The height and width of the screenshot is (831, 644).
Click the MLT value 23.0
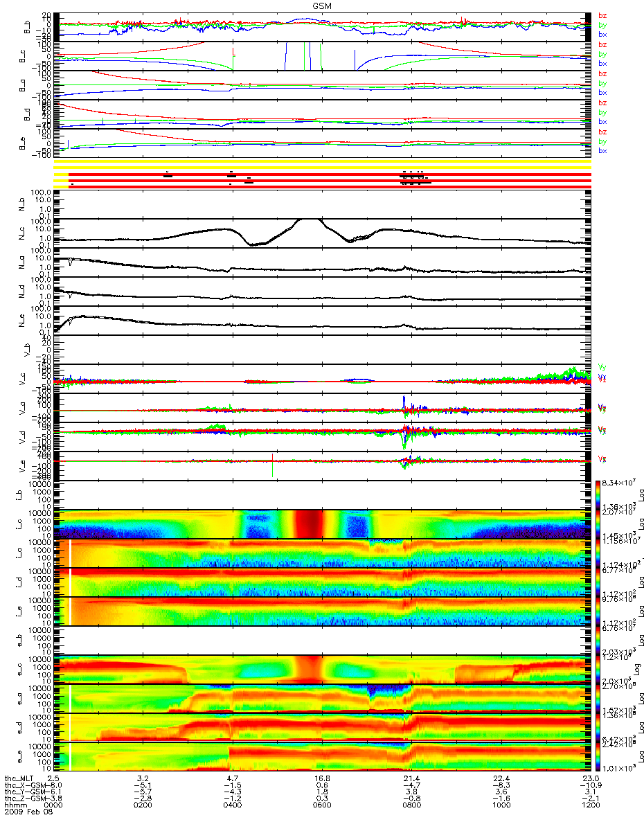point(590,778)
